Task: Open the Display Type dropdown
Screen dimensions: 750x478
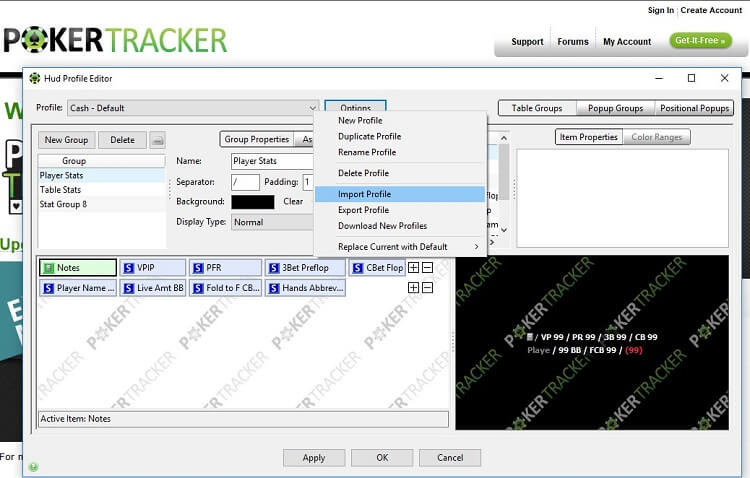Action: coord(273,222)
